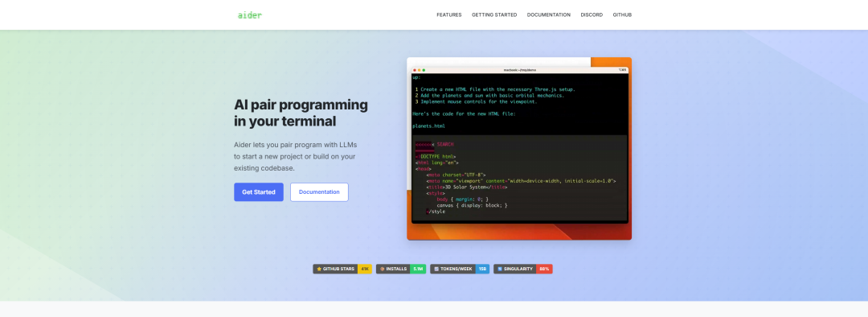Open the GITHUB nav link
The image size is (868, 317).
tap(622, 15)
